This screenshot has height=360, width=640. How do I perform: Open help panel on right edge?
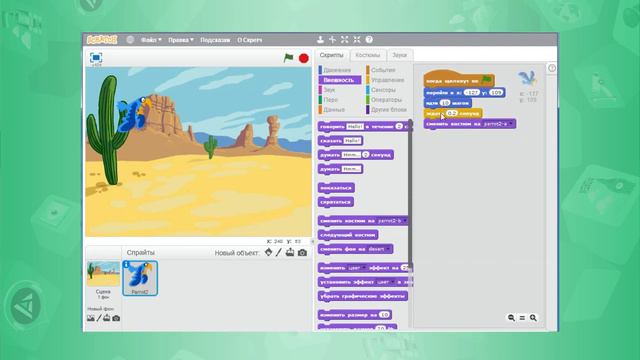[x=552, y=68]
